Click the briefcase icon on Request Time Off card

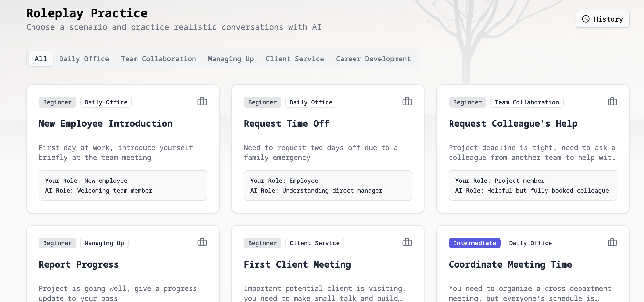tap(407, 102)
